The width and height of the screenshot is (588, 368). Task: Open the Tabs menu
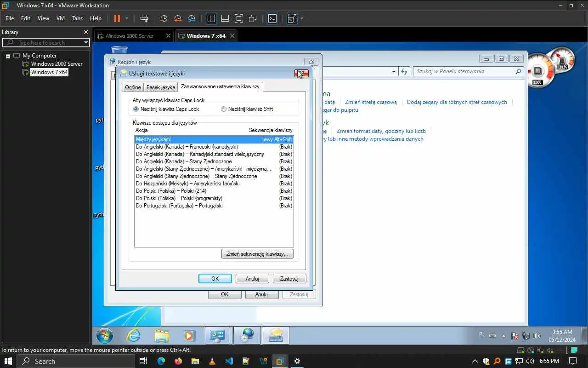[x=78, y=18]
